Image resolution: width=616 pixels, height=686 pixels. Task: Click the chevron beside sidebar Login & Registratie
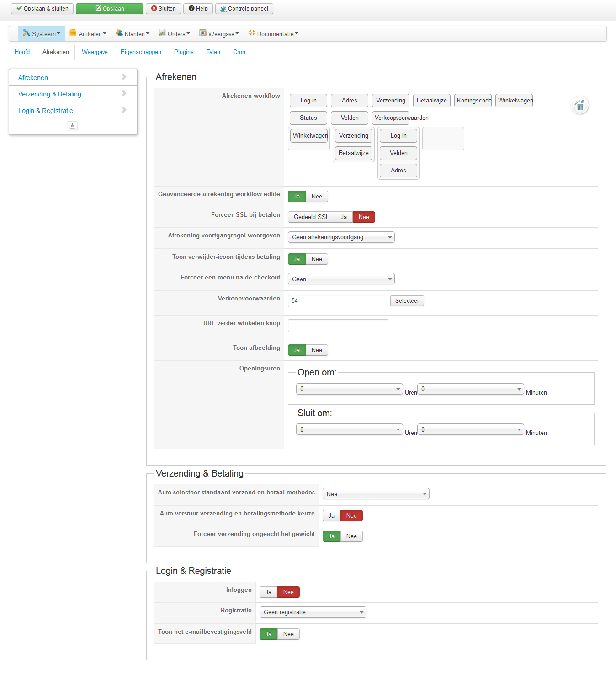124,110
